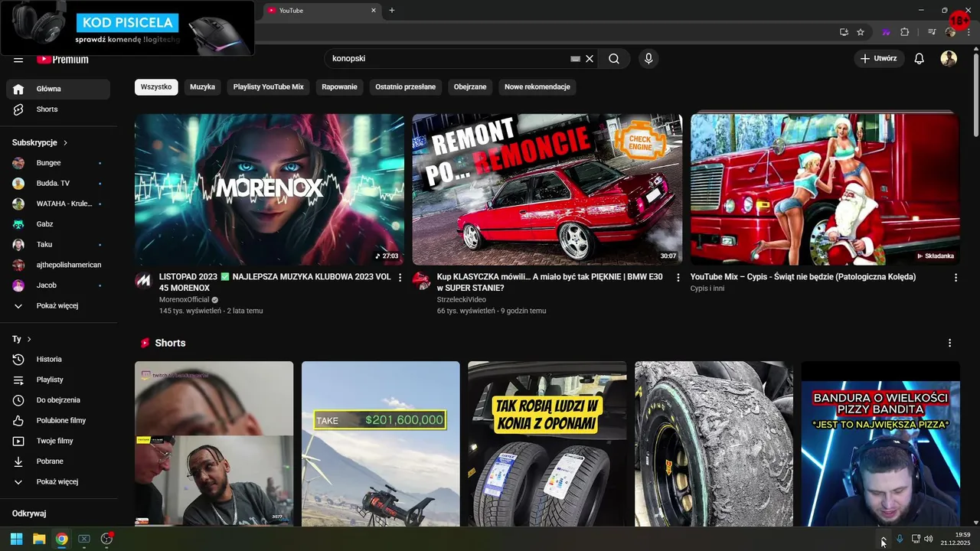Start voice search with the microphone
This screenshot has height=551, width=980.
648,58
